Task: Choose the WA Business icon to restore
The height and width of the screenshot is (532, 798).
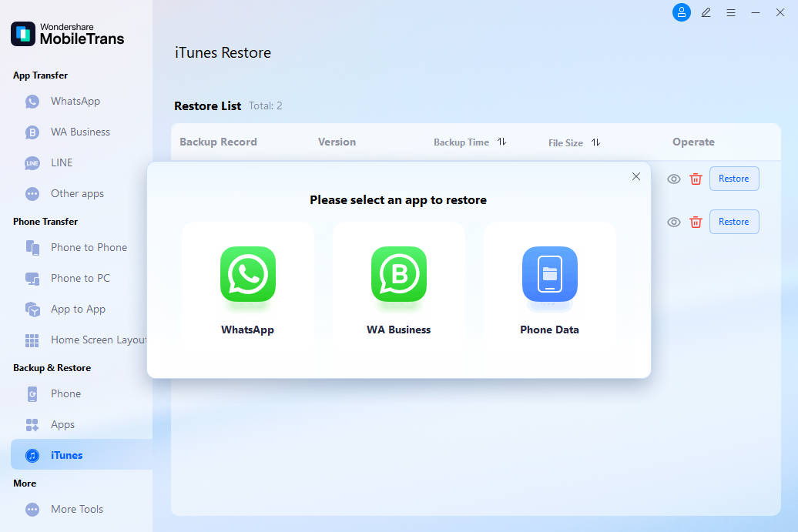Action: (x=398, y=274)
